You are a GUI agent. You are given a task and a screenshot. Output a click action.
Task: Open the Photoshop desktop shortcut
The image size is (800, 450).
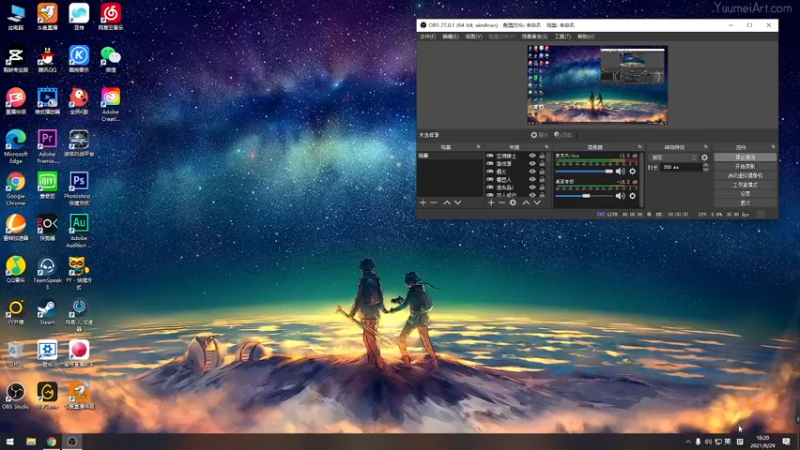[78, 188]
